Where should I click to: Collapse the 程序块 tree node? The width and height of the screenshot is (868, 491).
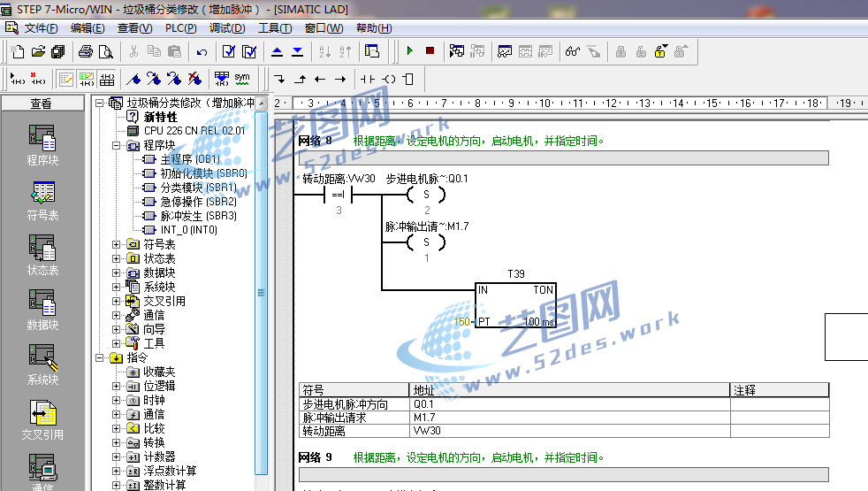click(117, 145)
